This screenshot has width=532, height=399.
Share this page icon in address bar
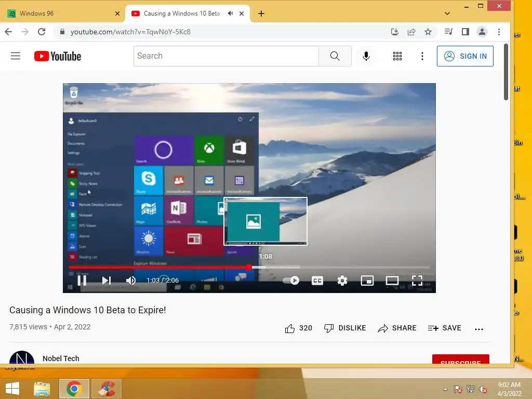tap(411, 32)
